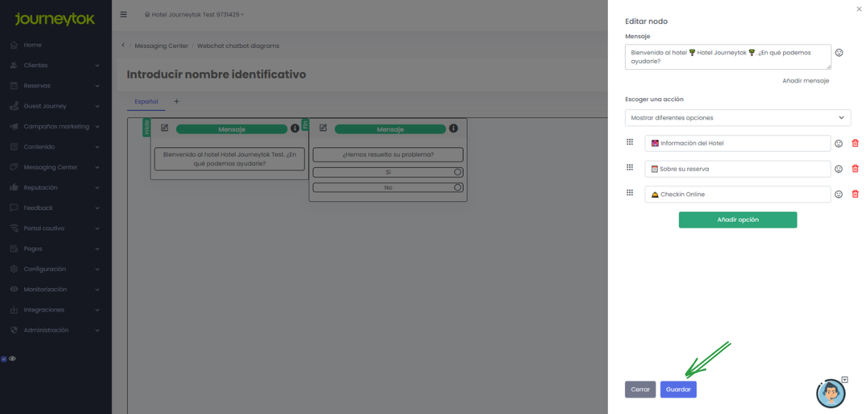Delete the Checkin Online option
This screenshot has width=868, height=414.
click(855, 194)
